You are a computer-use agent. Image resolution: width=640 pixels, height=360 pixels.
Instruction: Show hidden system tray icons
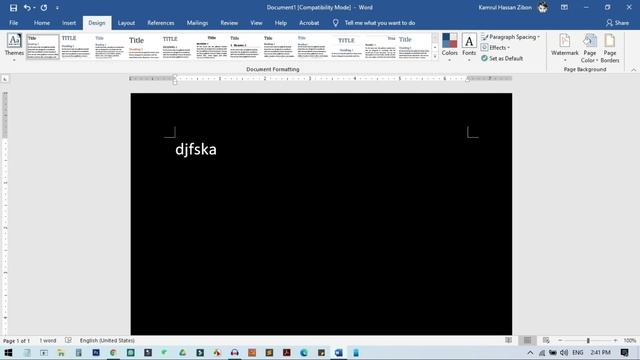click(x=530, y=353)
